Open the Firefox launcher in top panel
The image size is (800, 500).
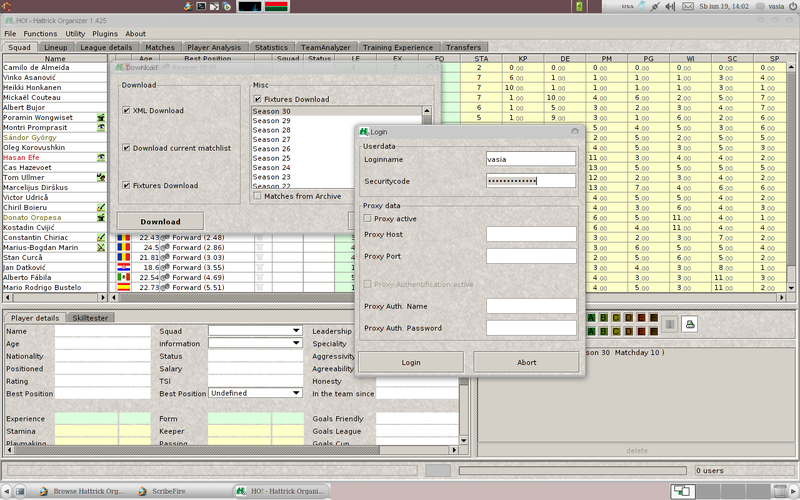point(188,6)
